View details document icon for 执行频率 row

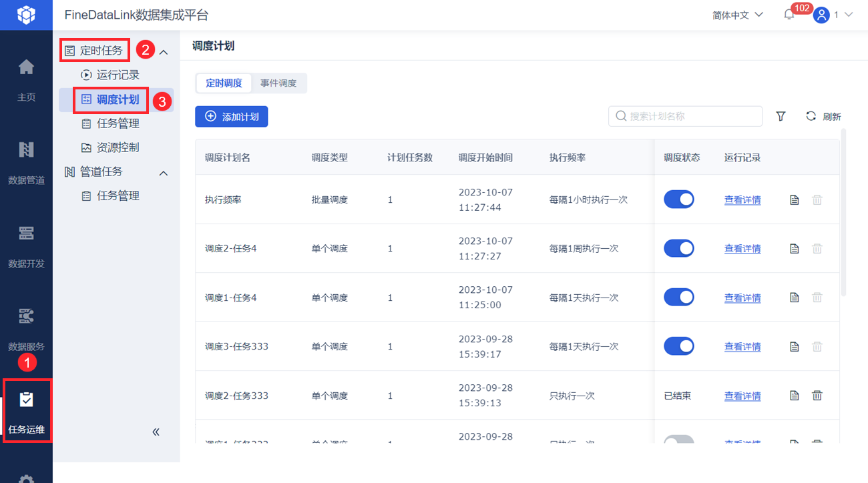coord(795,199)
